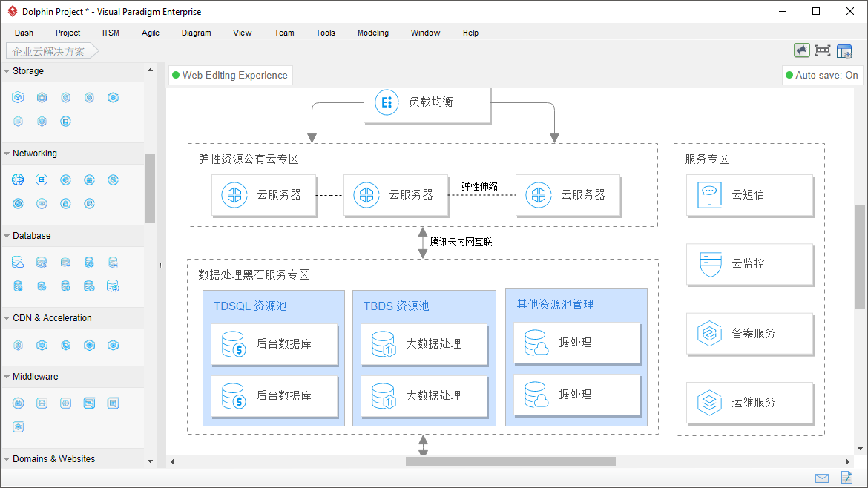Viewport: 868px width, 488px height.
Task: Click the canvas vertical scrollbar thumb
Action: pyautogui.click(x=860, y=257)
